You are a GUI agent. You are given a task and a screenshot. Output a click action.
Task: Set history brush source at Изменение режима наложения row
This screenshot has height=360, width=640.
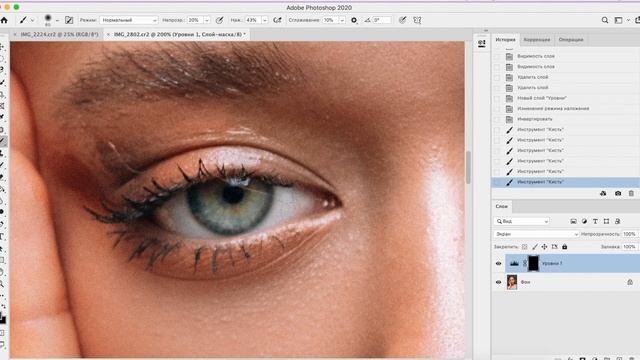(497, 109)
